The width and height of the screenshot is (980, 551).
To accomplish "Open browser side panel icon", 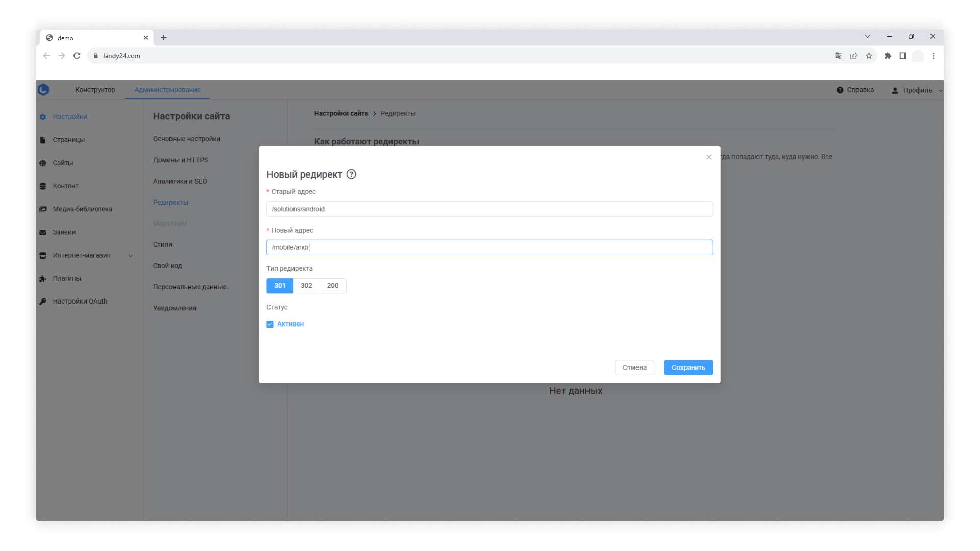I will pyautogui.click(x=902, y=56).
